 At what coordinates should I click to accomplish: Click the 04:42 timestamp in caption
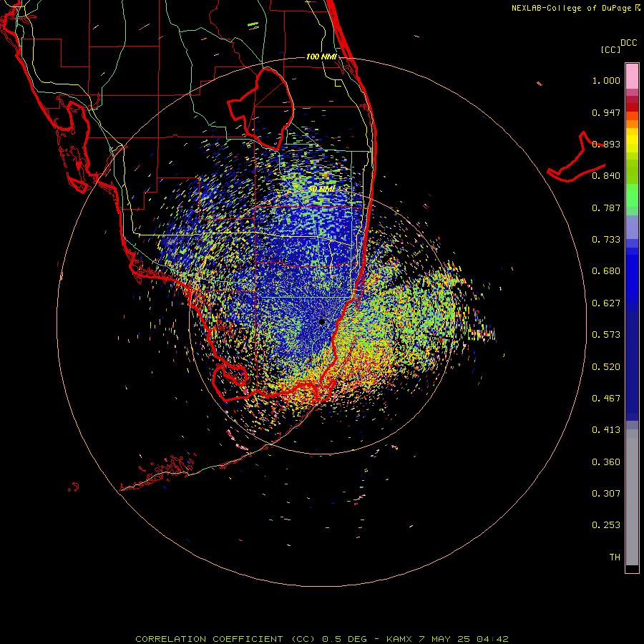coord(492,639)
